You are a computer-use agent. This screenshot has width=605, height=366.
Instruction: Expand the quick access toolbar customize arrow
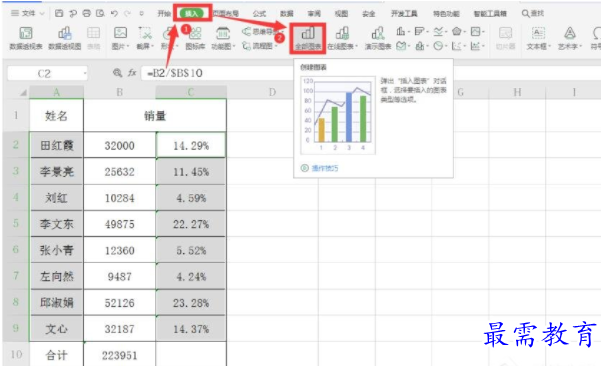(142, 13)
